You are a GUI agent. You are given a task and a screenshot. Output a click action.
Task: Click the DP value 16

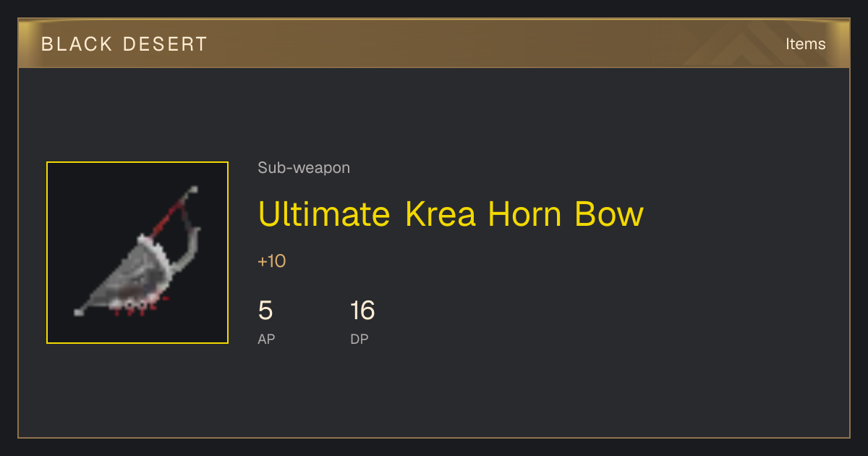[362, 311]
